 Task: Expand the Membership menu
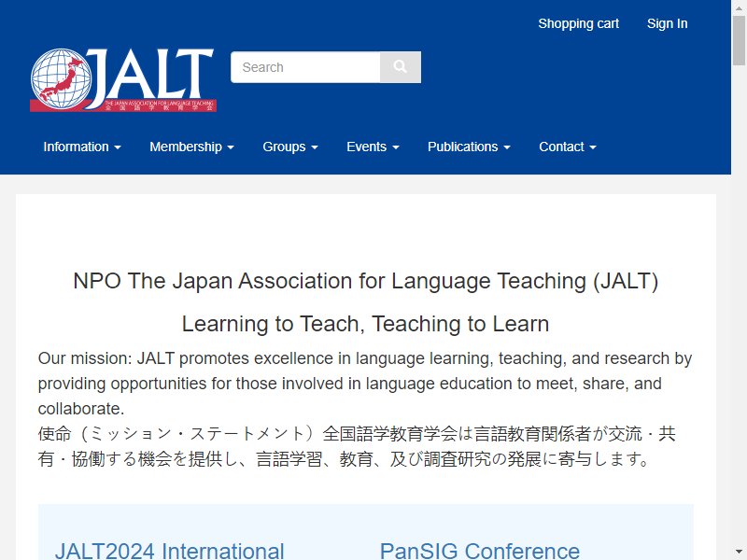(x=191, y=147)
